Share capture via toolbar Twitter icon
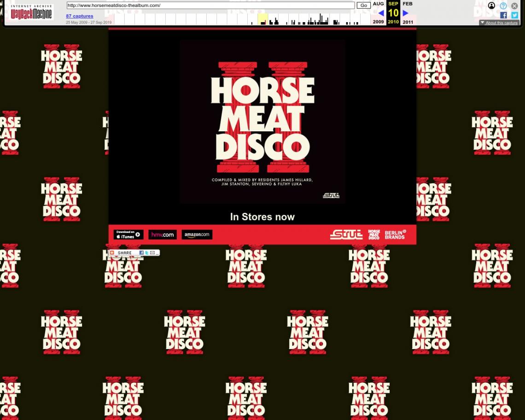Screen dimensions: 525x420 pos(514,15)
